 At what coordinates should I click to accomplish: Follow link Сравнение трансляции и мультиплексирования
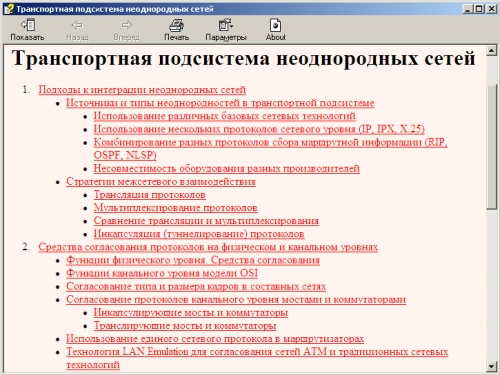pyautogui.click(x=206, y=221)
